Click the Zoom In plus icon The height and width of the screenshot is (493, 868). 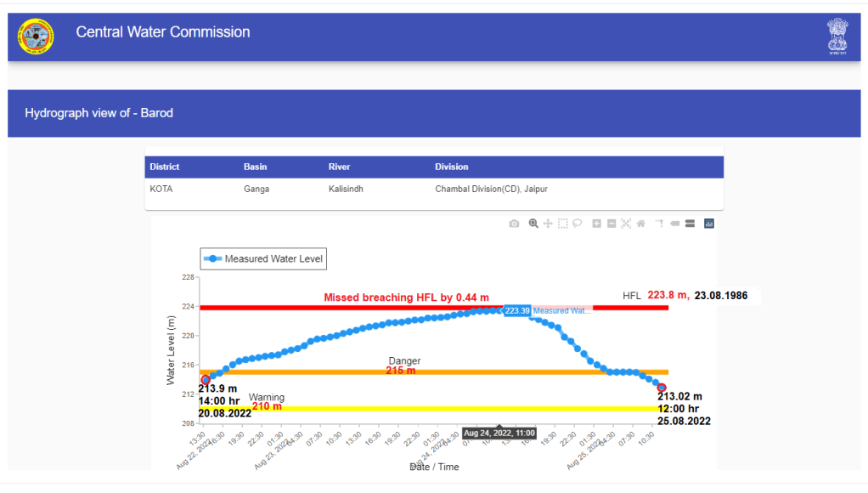pyautogui.click(x=597, y=224)
